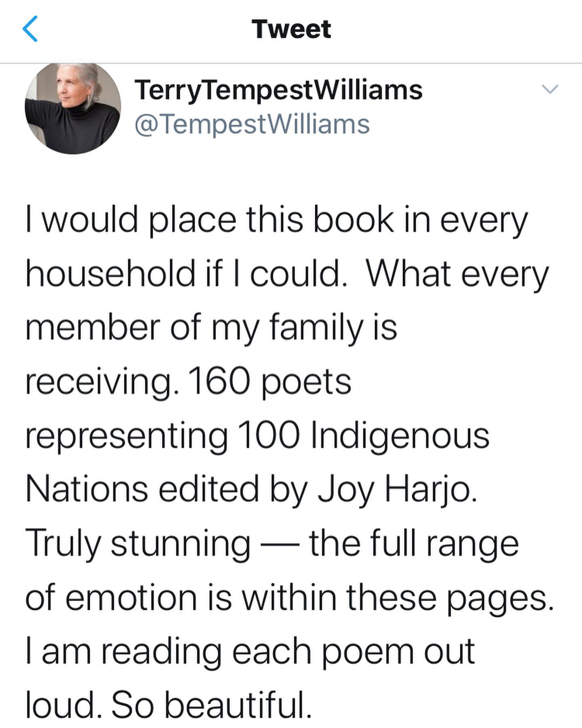Click the phrase "What every" in tweet

pyautogui.click(x=456, y=274)
